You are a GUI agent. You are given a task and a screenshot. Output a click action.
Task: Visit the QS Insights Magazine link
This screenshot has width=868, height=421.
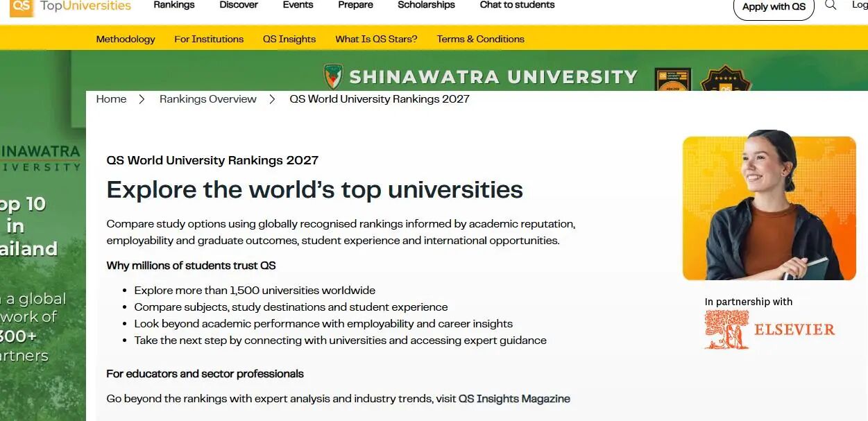coord(514,399)
